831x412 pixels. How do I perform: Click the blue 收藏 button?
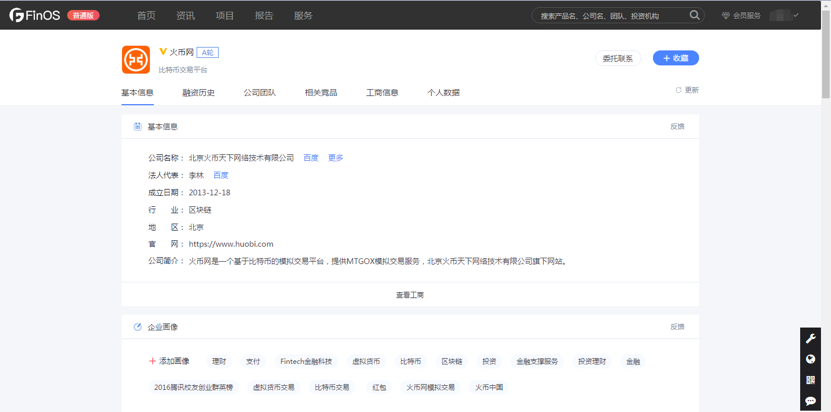(676, 58)
